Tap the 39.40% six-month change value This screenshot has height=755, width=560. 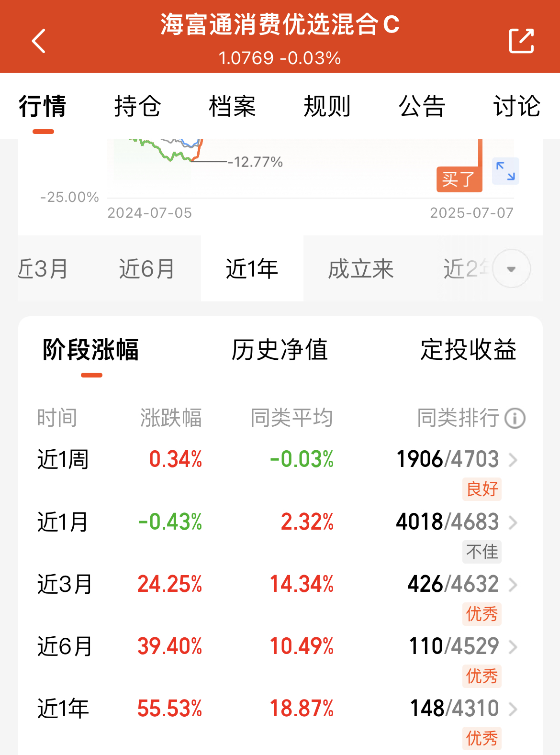170,646
